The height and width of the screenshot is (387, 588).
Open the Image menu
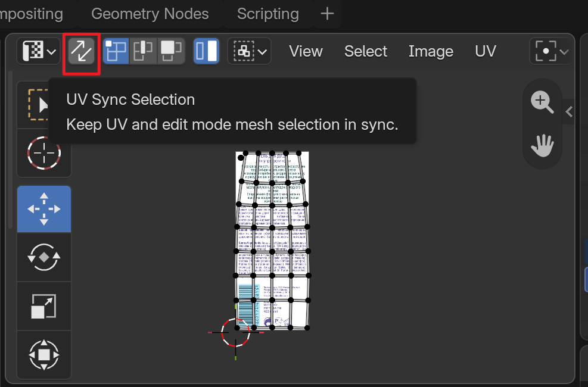coord(431,51)
